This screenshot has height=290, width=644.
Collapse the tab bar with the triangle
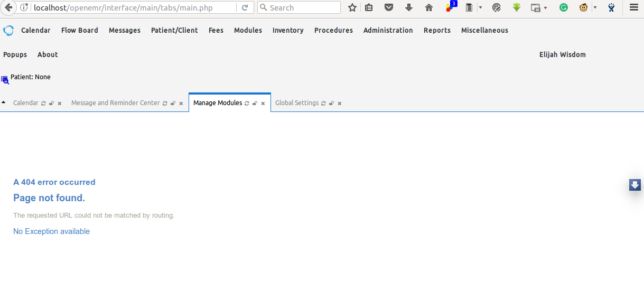4,102
